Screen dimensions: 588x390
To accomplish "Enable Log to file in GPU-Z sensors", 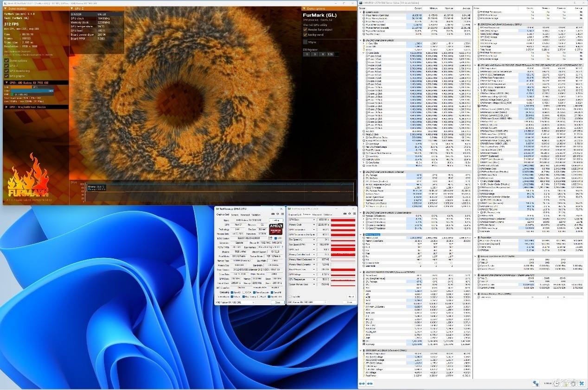I will point(290,297).
